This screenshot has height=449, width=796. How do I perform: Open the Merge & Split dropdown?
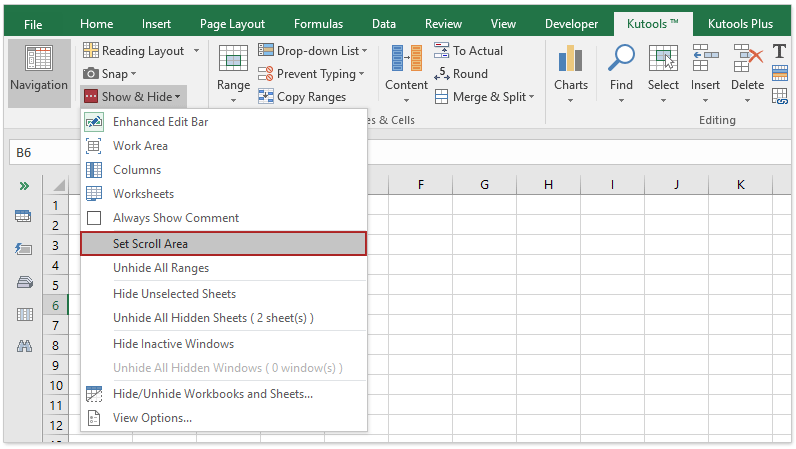[485, 97]
